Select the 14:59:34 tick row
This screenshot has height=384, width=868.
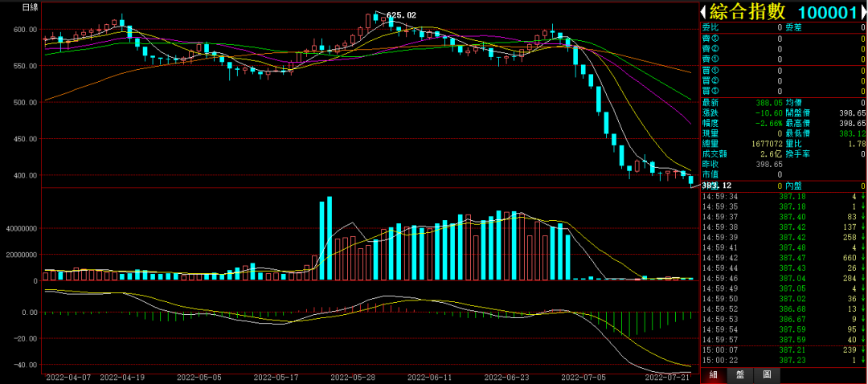pos(784,197)
